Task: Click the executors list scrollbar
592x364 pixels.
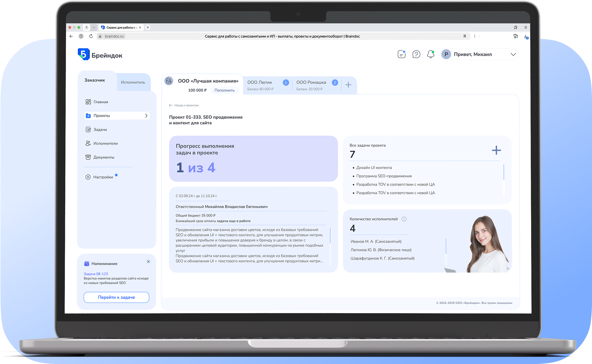Action: point(446,246)
